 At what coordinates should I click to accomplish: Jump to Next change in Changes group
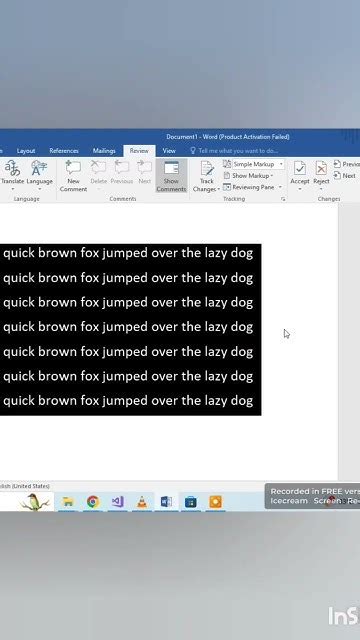pyautogui.click(x=345, y=176)
